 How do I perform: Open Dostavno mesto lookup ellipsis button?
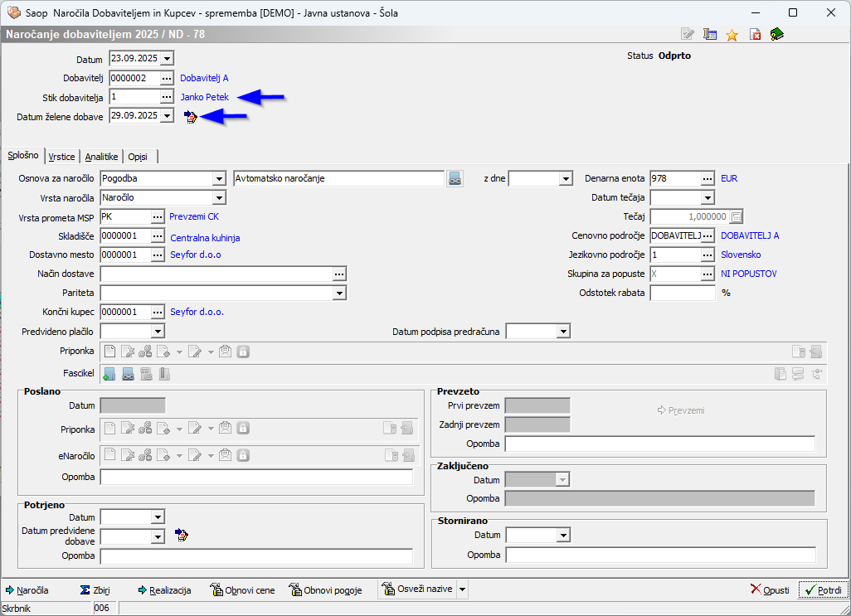tap(158, 255)
